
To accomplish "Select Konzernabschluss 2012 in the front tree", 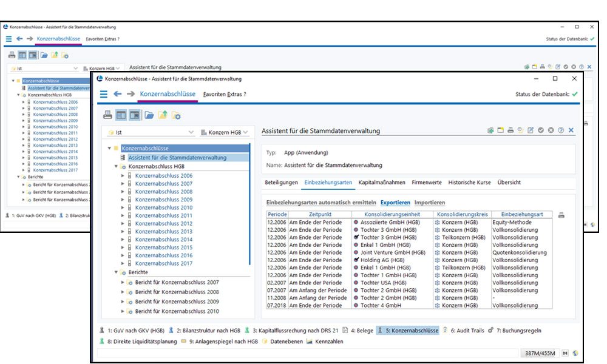I will tap(164, 224).
